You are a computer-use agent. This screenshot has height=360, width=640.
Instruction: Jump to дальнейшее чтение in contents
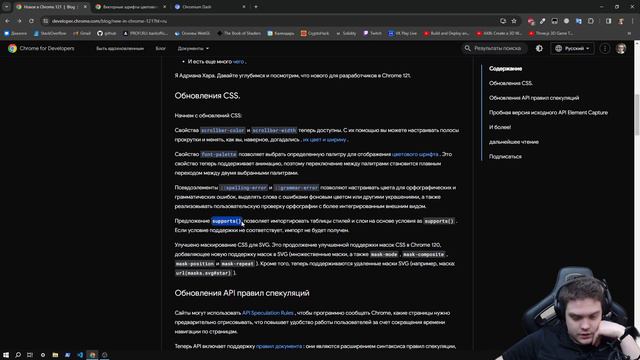[514, 142]
